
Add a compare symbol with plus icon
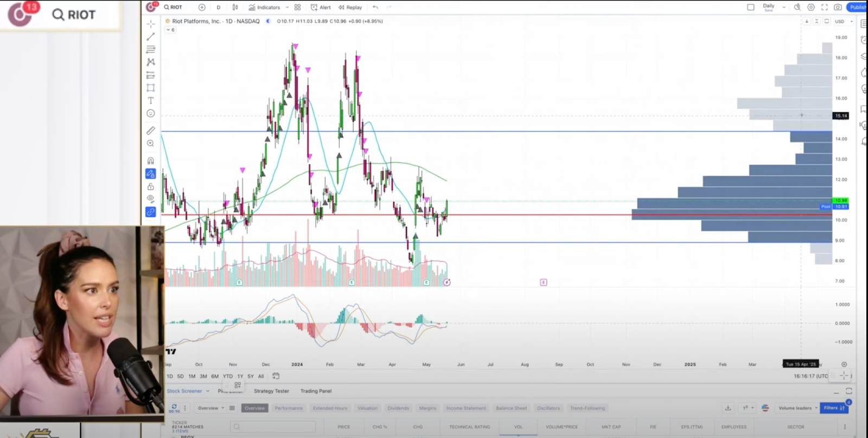click(x=202, y=7)
